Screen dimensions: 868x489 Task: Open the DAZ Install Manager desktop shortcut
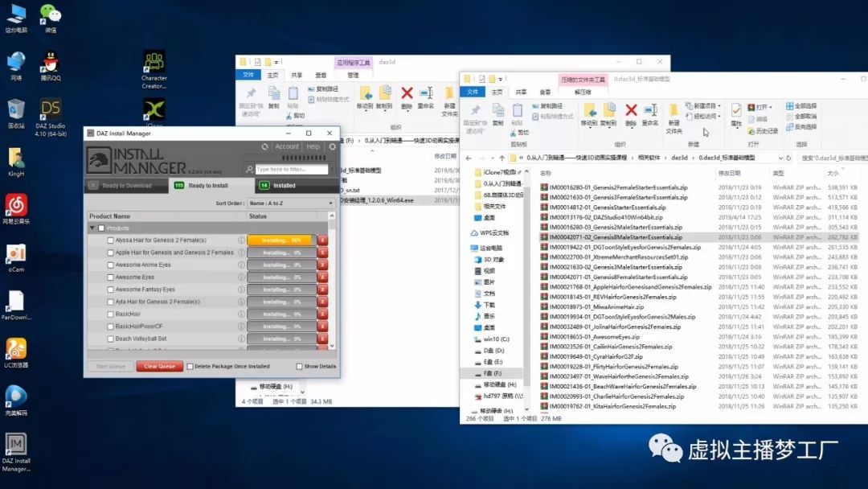click(16, 453)
